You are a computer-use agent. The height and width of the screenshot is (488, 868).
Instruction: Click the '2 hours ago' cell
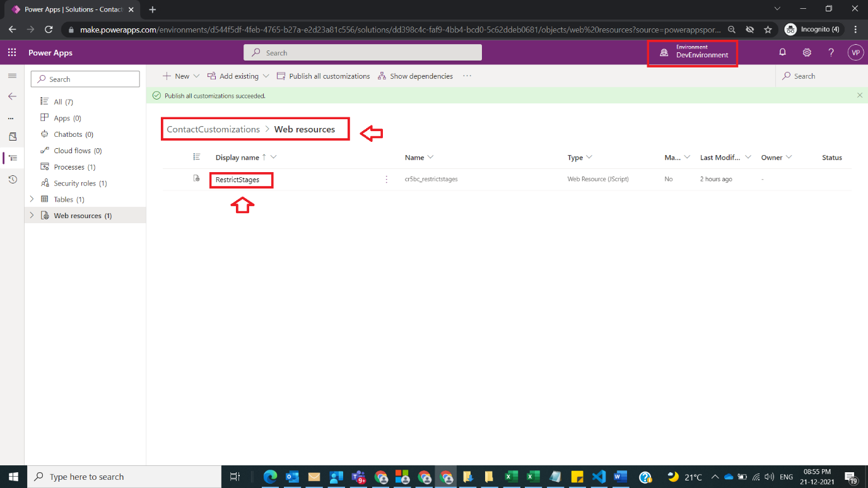716,180
